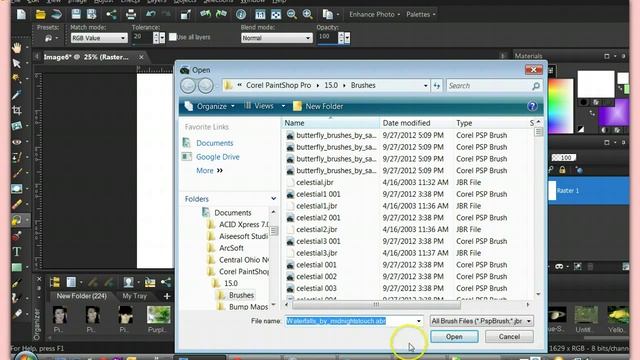
Task: Open the File name history dropdown arrow
Action: [x=418, y=321]
